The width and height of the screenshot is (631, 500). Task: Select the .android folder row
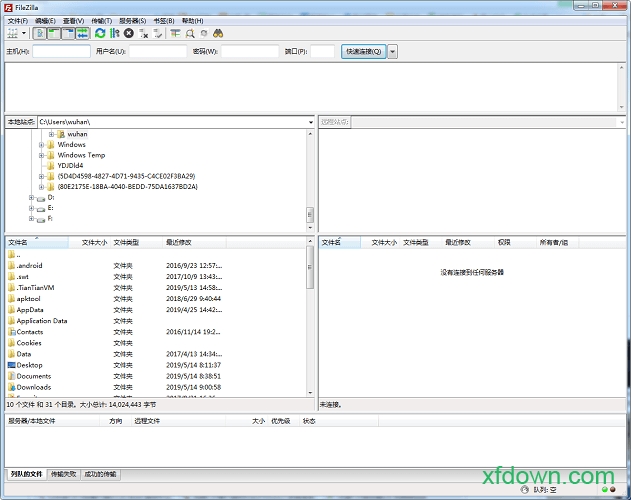[156, 265]
